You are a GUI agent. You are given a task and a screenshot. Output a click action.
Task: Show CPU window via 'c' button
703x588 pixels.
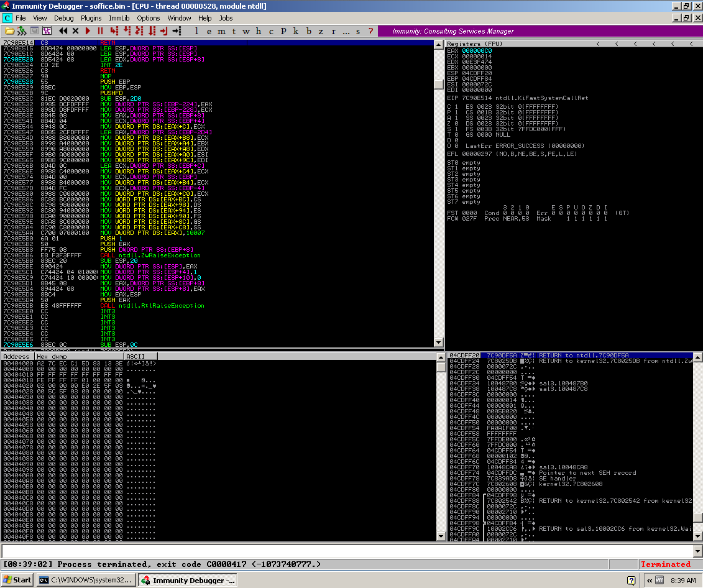click(271, 31)
